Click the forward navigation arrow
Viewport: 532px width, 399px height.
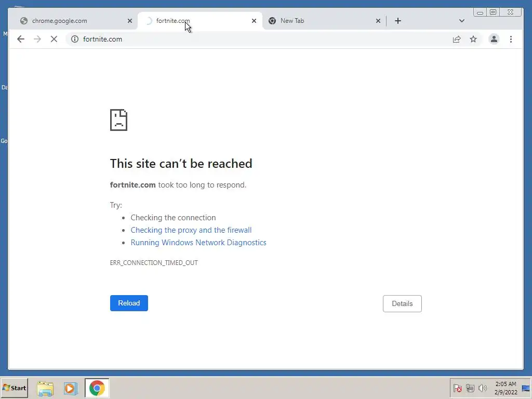coord(37,39)
